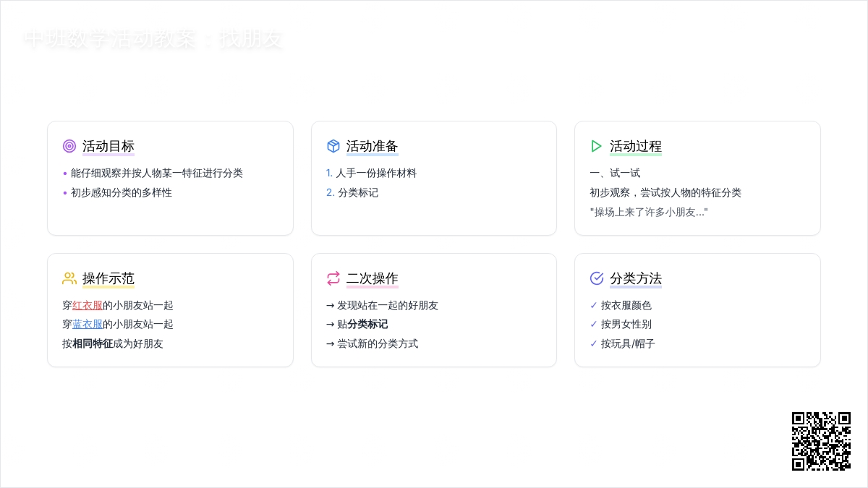This screenshot has width=868, height=488.
Task: Click the cube icon beside 活动准备
Action: tap(333, 146)
